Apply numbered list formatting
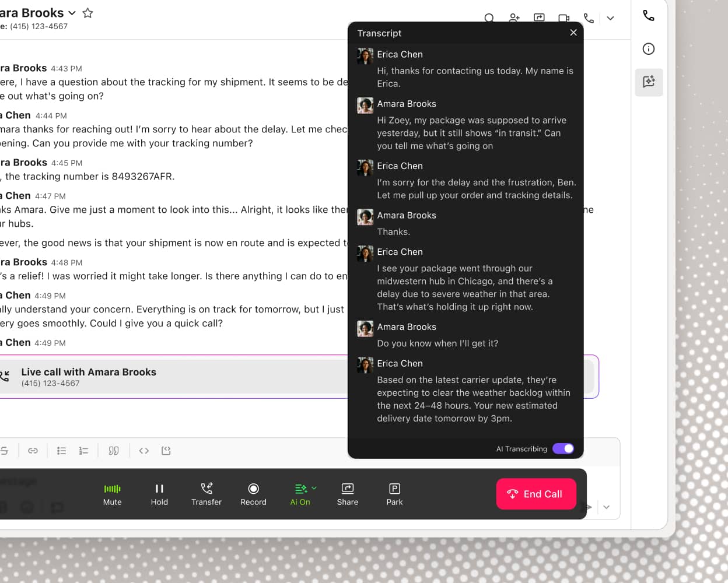The width and height of the screenshot is (728, 583). tap(84, 451)
